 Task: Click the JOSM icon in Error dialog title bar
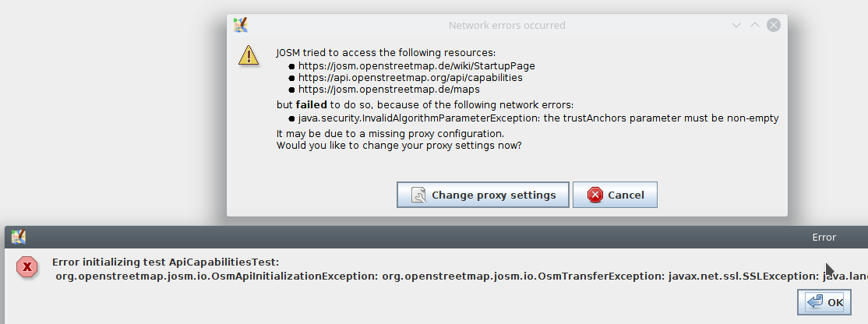point(19,237)
